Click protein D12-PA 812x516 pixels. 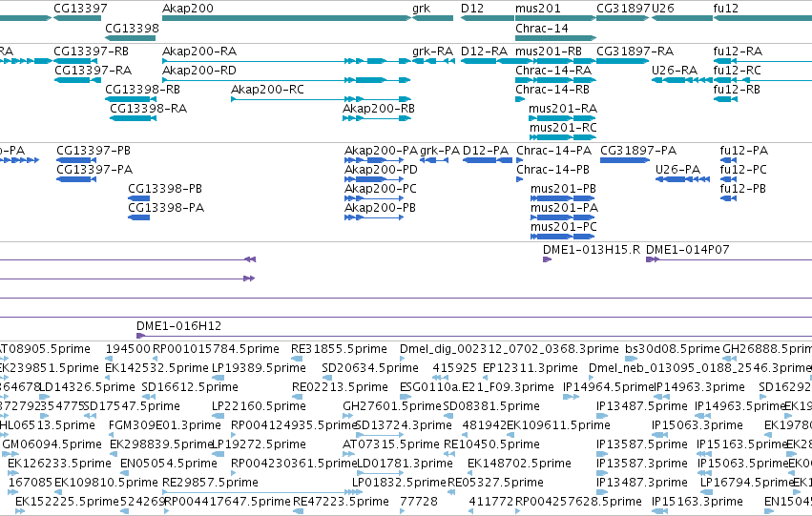coord(486,151)
